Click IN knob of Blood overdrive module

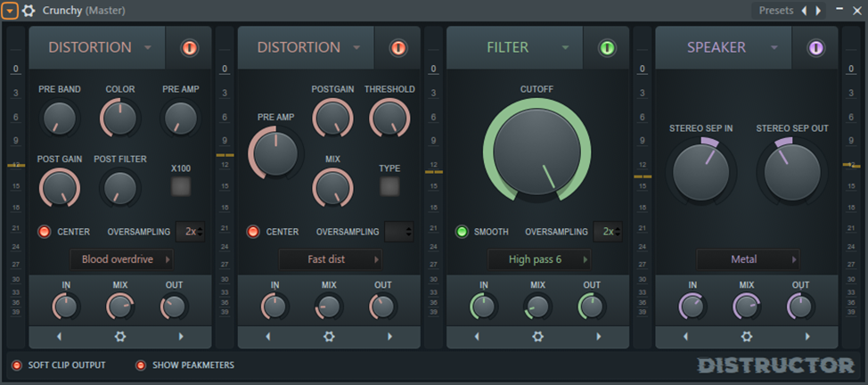click(x=66, y=307)
